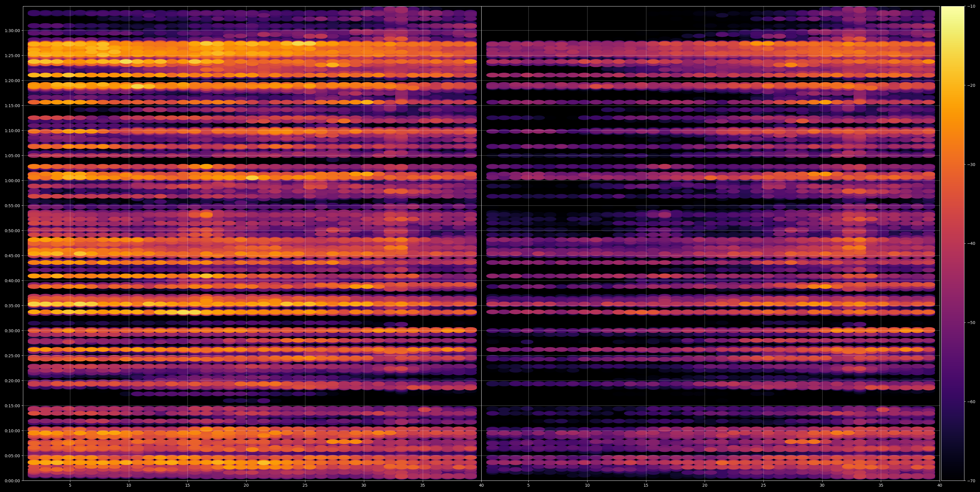
Task: Click the −50 colorbar tick label
Action: (x=971, y=323)
